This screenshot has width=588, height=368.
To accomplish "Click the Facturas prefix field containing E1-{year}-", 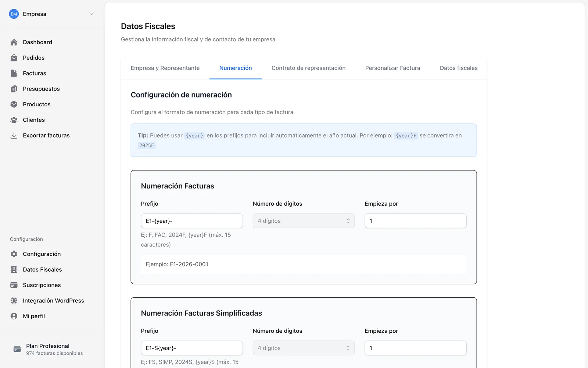I will pos(192,221).
